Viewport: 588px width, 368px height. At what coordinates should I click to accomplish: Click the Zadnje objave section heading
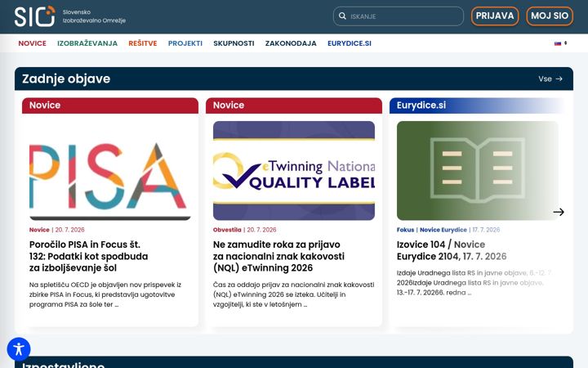coord(66,79)
